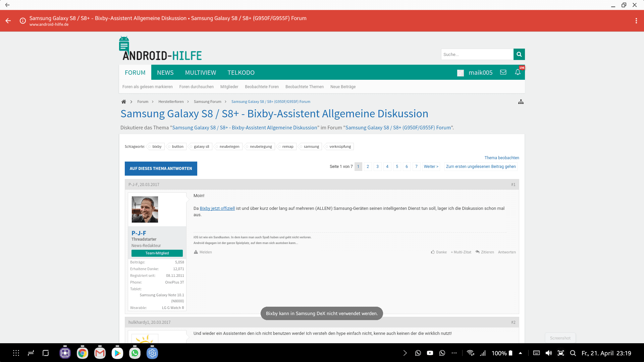This screenshot has width=644, height=362.
Task: Select the TELKODO navigation tab
Action: pyautogui.click(x=241, y=72)
